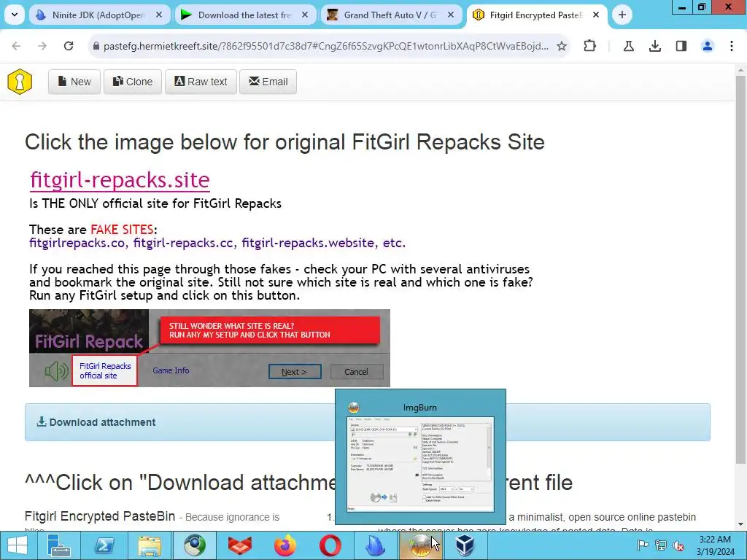Click the padlock site info icon
747x560 pixels.
click(x=96, y=46)
